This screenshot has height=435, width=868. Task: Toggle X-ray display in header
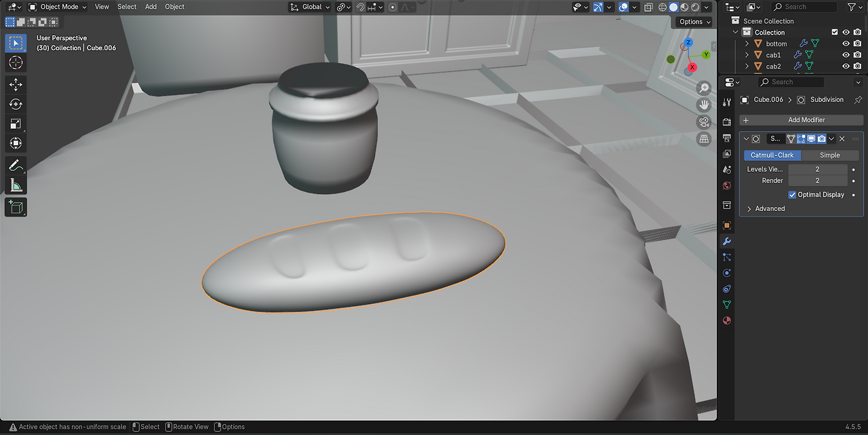[x=648, y=7]
